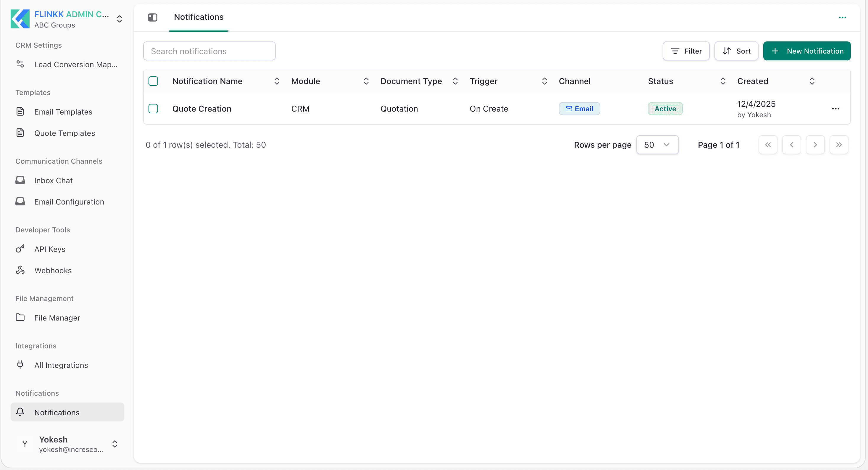The height and width of the screenshot is (470, 868).
Task: Click the Filter button
Action: coord(686,51)
